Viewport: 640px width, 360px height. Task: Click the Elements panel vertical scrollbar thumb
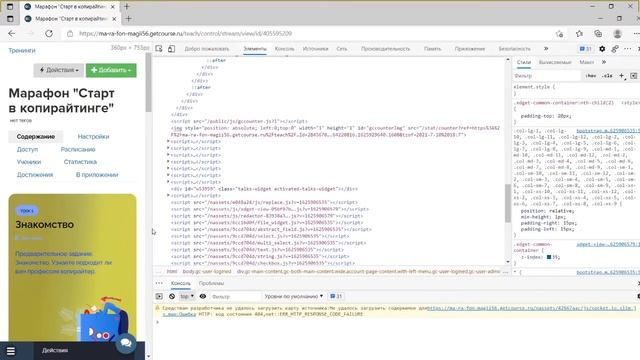coord(508,203)
